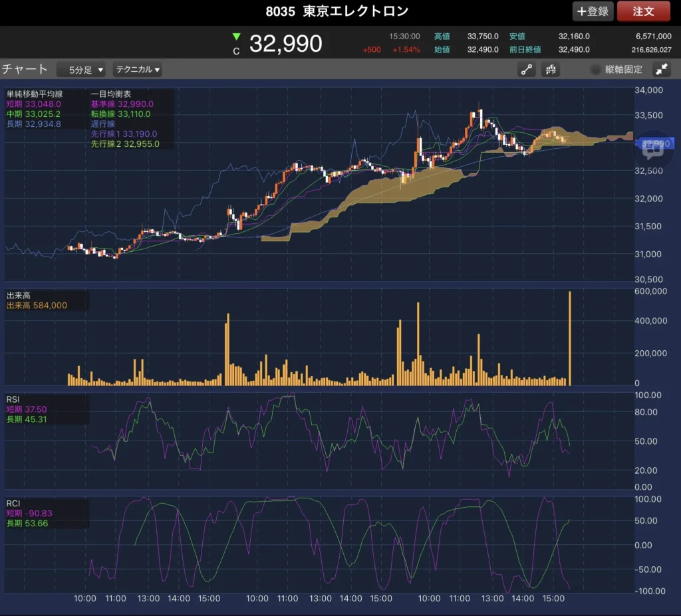This screenshot has height=616, width=681.
Task: Click the blue current price tag 32,990
Action: tap(658, 143)
